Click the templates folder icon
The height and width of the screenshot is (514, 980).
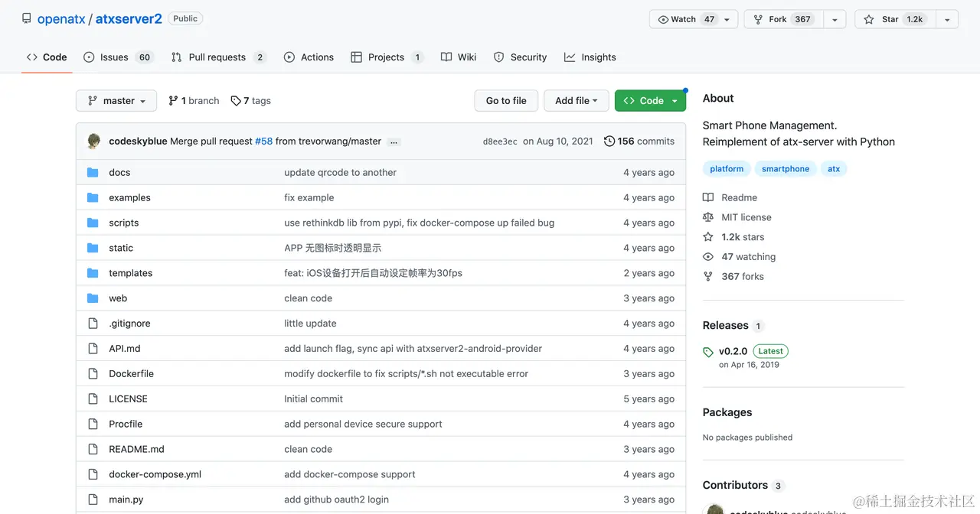(93, 273)
